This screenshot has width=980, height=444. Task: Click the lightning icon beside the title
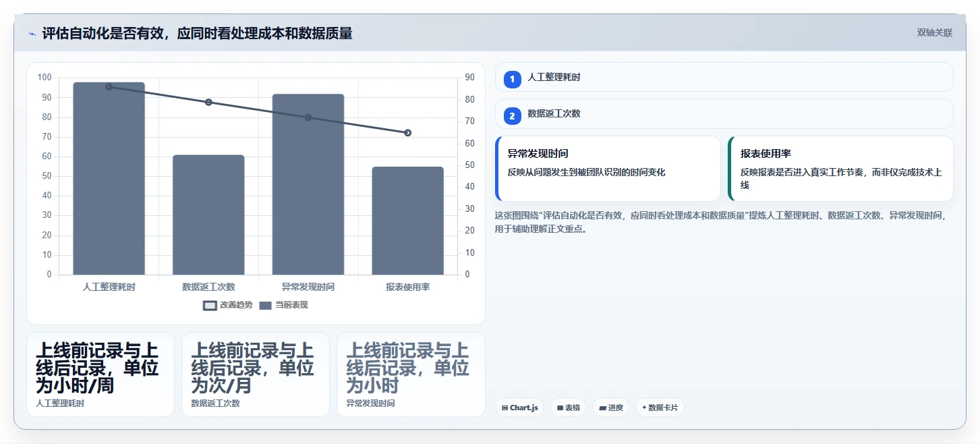coord(32,34)
